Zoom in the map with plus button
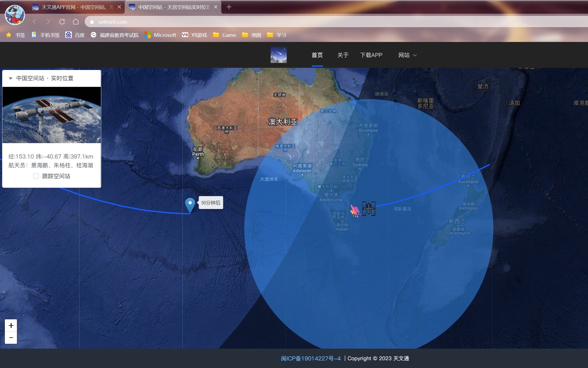 pyautogui.click(x=11, y=325)
